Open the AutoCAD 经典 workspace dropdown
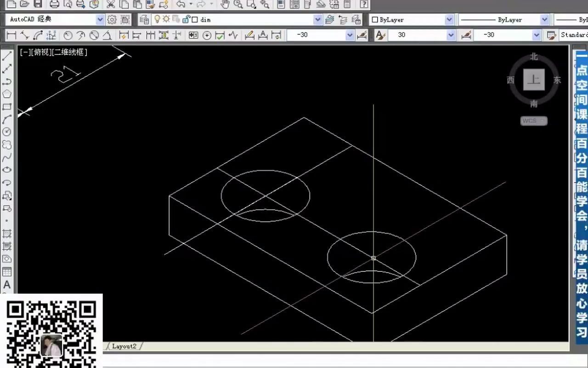 point(100,20)
